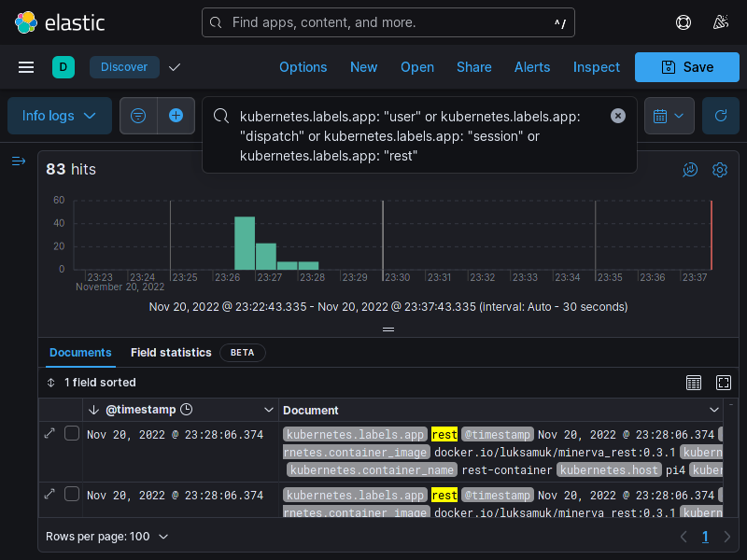Open histogram settings with the gear icon
The image size is (747, 560).
[x=720, y=170]
